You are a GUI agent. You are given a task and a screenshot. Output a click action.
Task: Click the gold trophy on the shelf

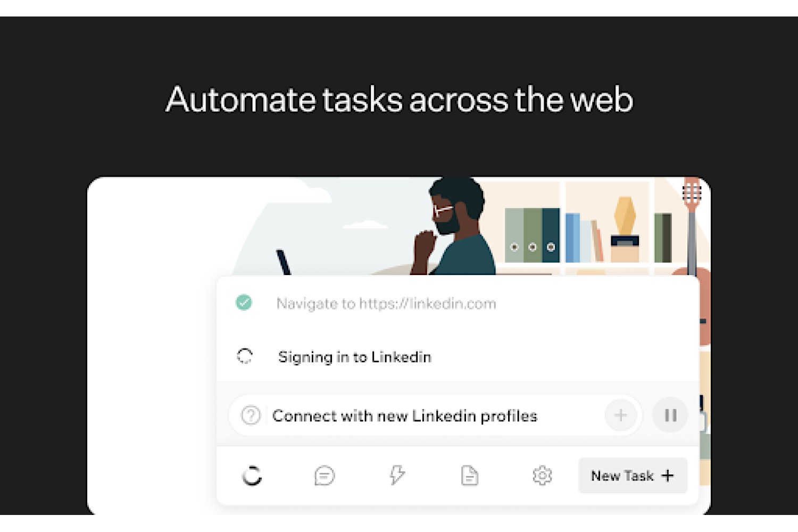pos(625,229)
